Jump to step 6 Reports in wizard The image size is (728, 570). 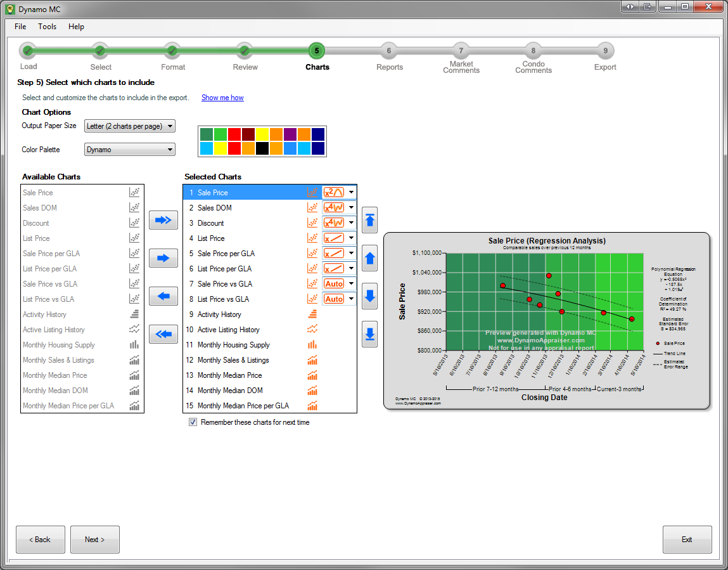389,51
